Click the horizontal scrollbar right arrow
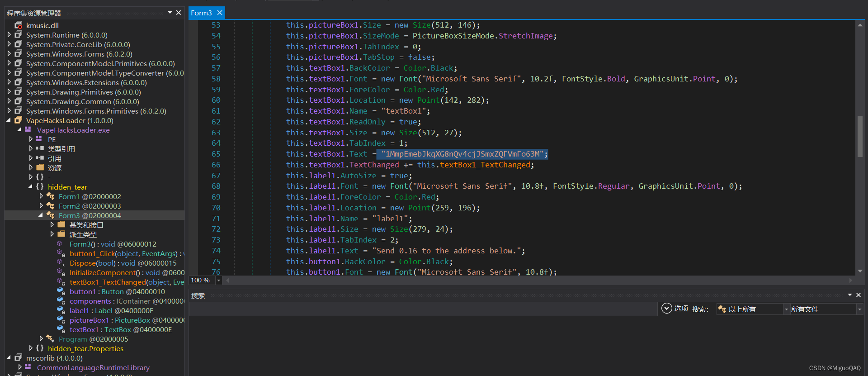868x376 pixels. click(851, 281)
